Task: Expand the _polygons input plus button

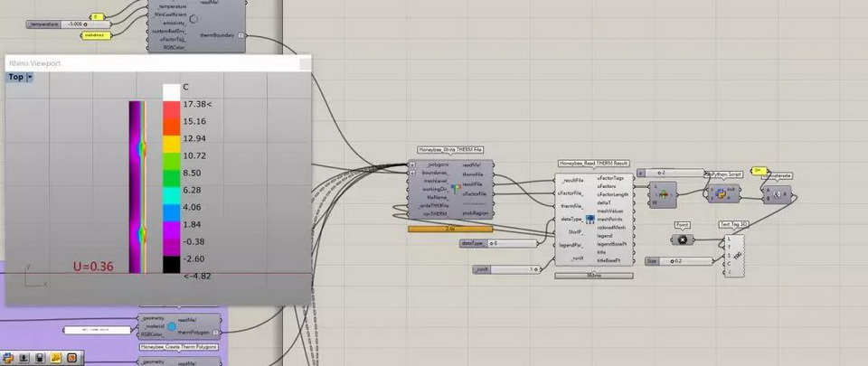Action: click(x=412, y=165)
